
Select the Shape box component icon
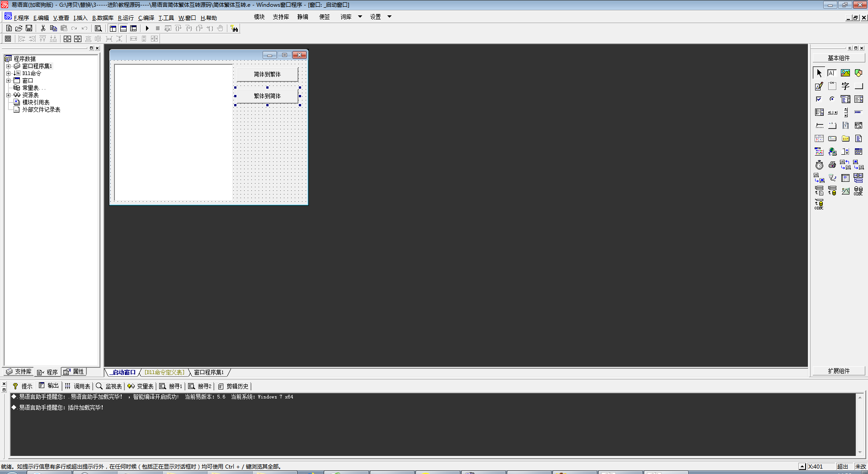859,73
